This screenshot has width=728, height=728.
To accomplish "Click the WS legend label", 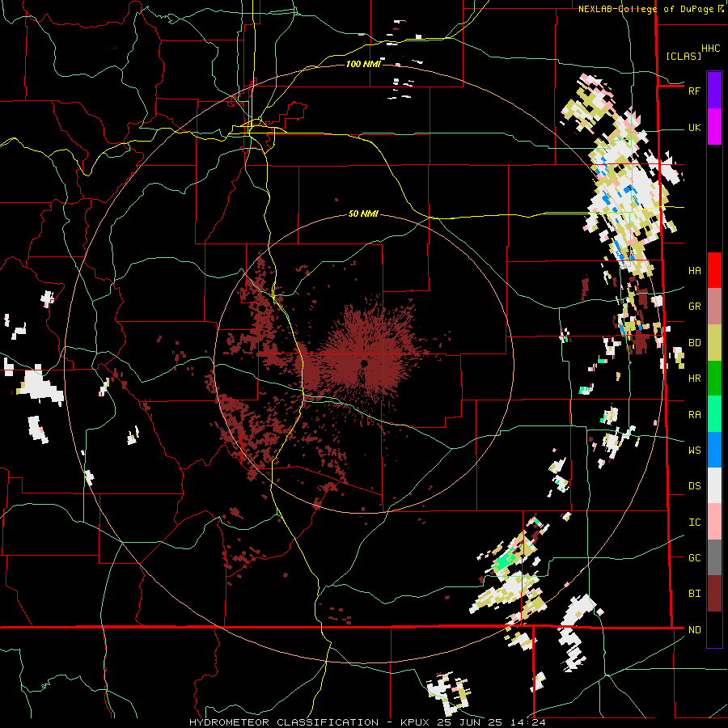I will click(694, 450).
